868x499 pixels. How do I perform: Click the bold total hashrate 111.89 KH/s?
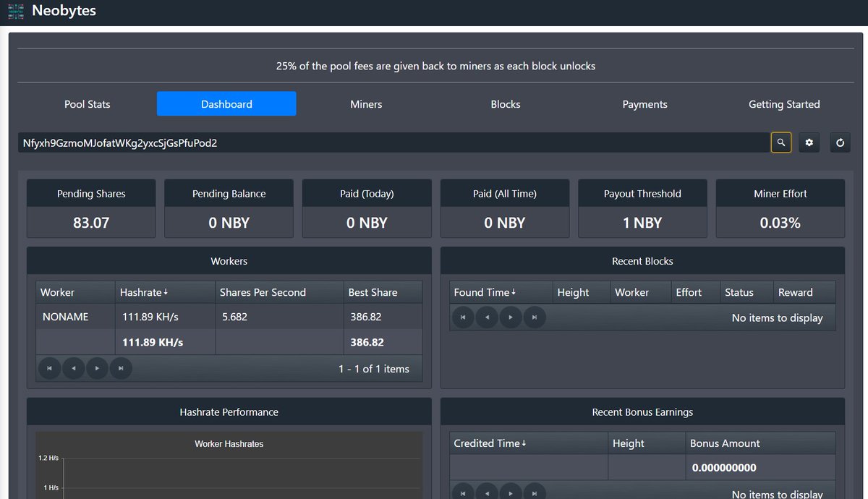point(153,342)
